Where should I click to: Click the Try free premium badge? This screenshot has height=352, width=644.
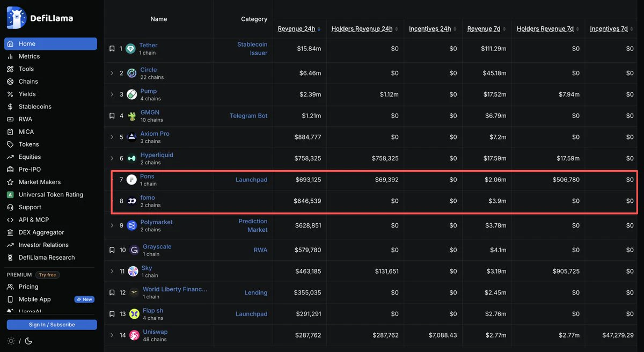(x=47, y=275)
